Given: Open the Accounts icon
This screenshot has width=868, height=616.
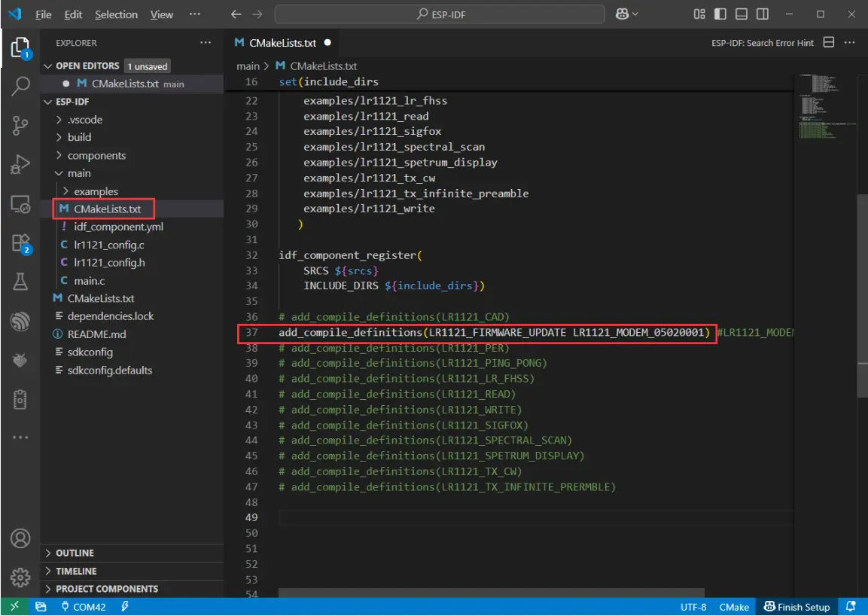Looking at the screenshot, I should (20, 538).
